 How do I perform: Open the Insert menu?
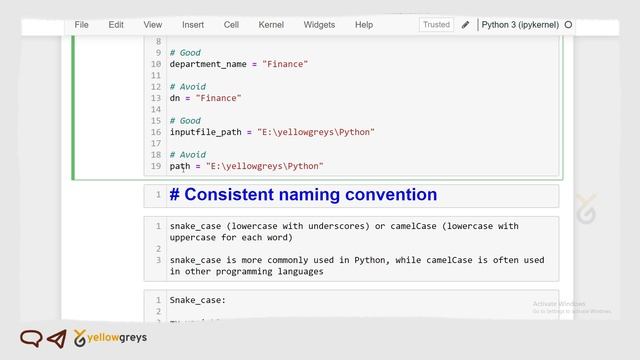193,25
